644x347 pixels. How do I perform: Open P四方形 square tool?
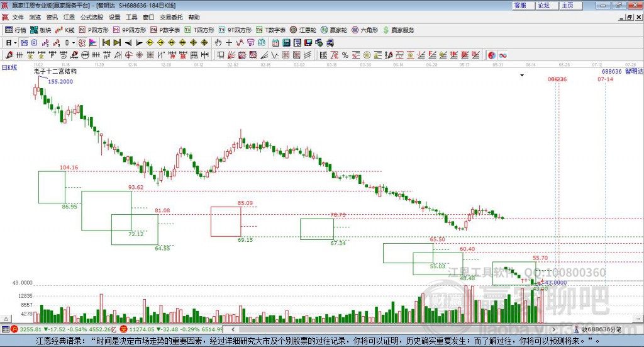(x=94, y=30)
